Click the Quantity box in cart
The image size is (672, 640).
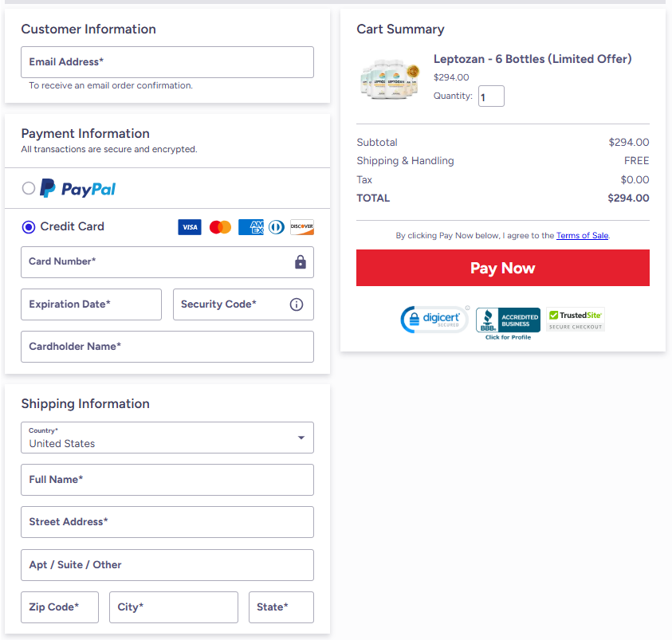pos(491,96)
